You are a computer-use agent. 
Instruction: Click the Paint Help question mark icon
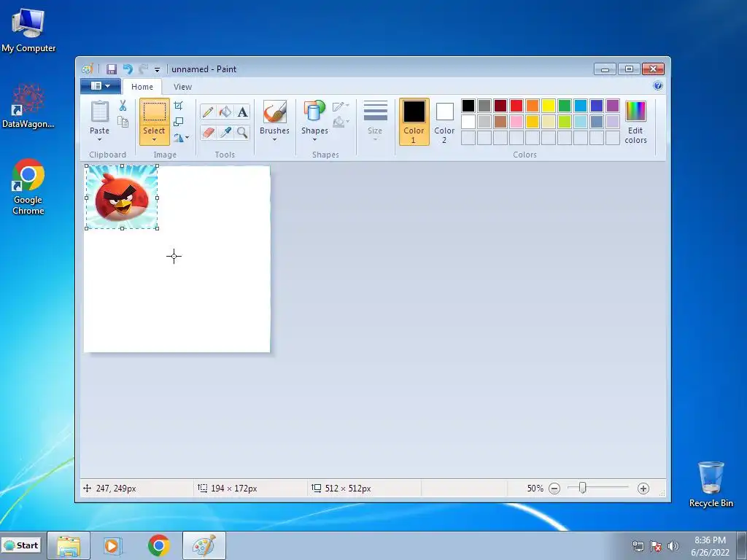(x=658, y=86)
